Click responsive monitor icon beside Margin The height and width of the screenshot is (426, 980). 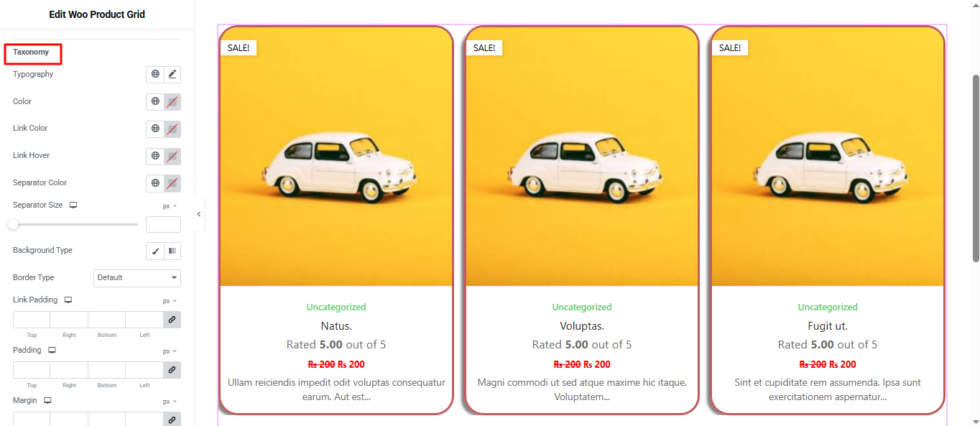[48, 401]
